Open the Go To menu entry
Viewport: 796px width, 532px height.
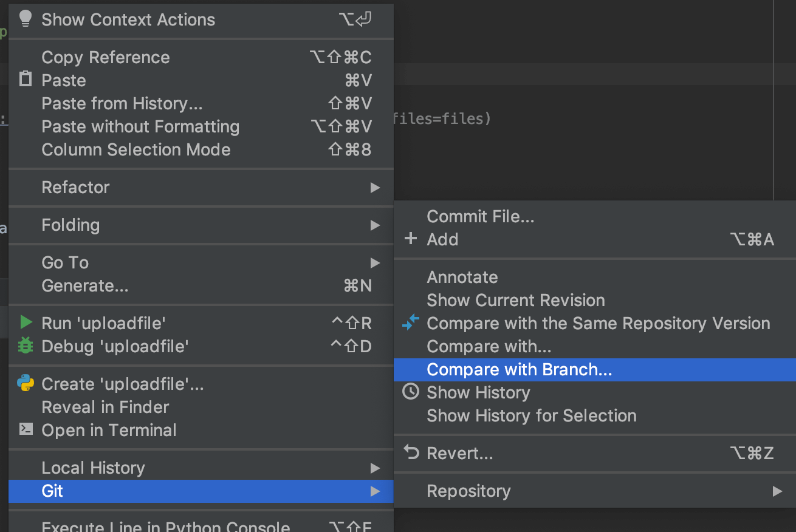pos(201,262)
